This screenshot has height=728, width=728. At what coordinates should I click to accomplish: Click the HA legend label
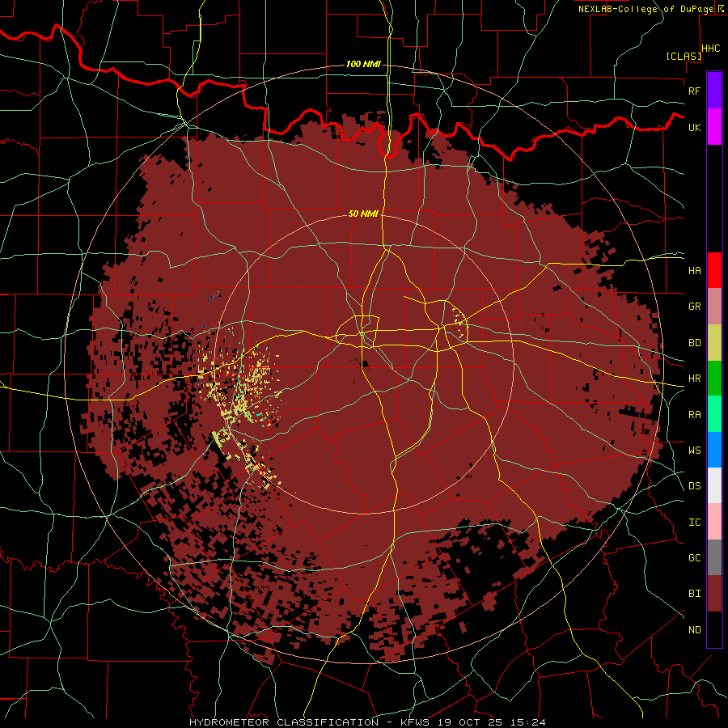(x=695, y=270)
